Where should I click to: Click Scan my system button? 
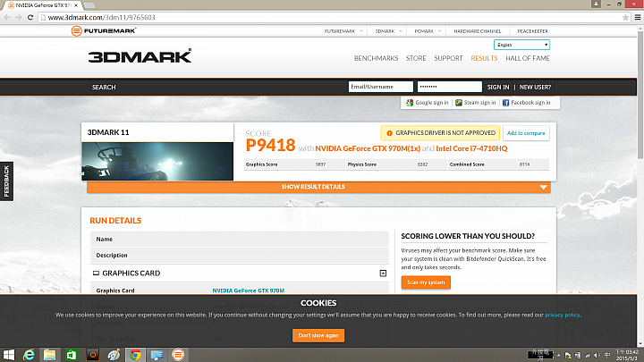tap(426, 282)
